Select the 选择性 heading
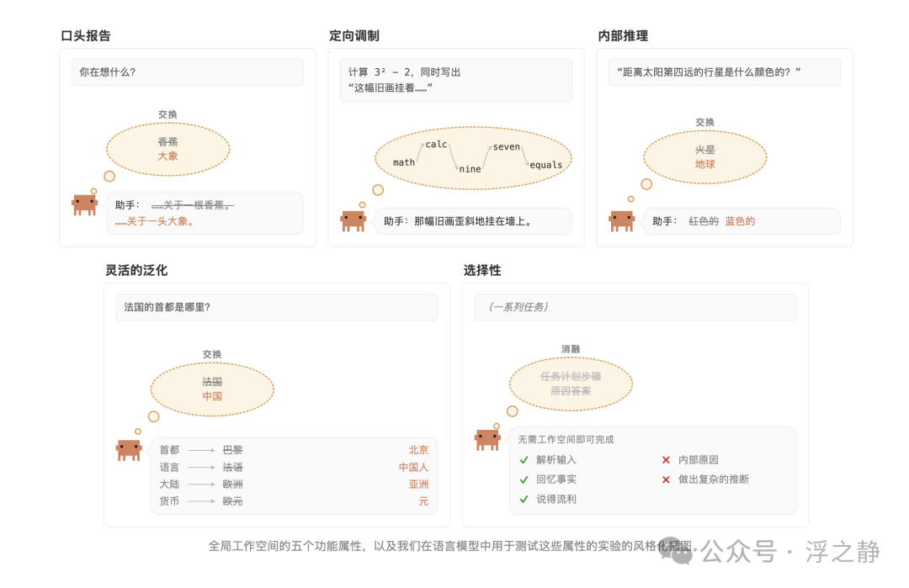Viewport: 909px width, 588px height. pos(482,271)
